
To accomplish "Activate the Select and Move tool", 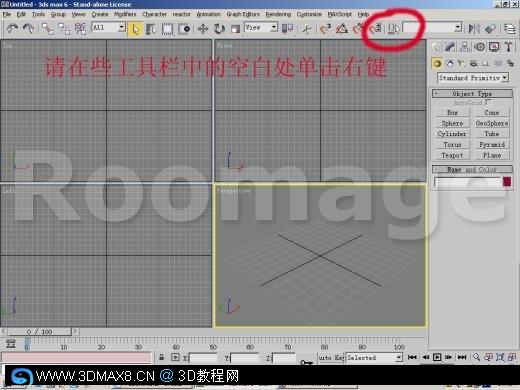I will pos(203,29).
